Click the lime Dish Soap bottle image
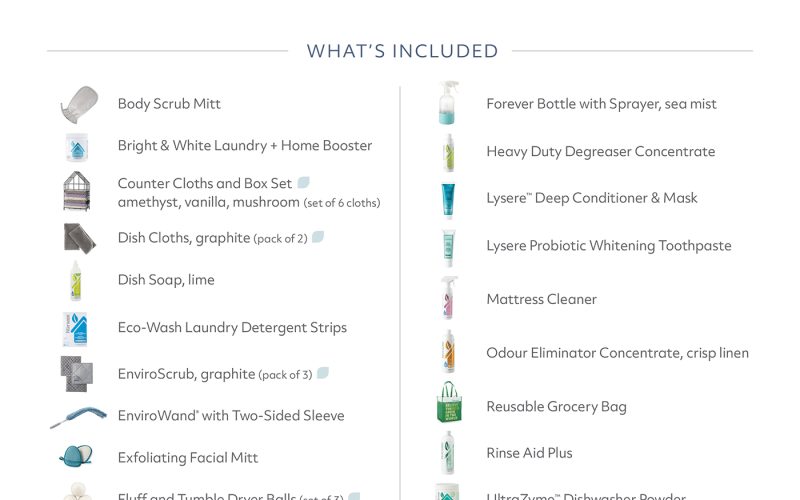800x500 pixels. click(x=76, y=280)
